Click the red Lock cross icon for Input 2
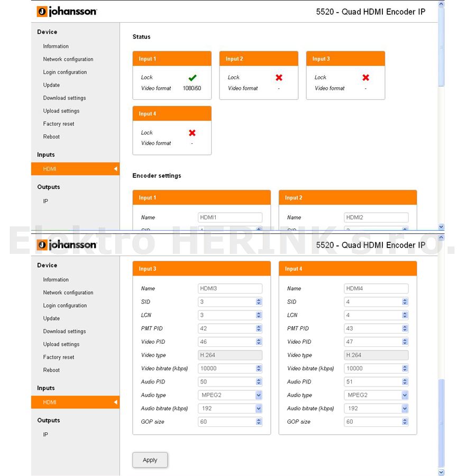This screenshot has width=476, height=476. [279, 77]
